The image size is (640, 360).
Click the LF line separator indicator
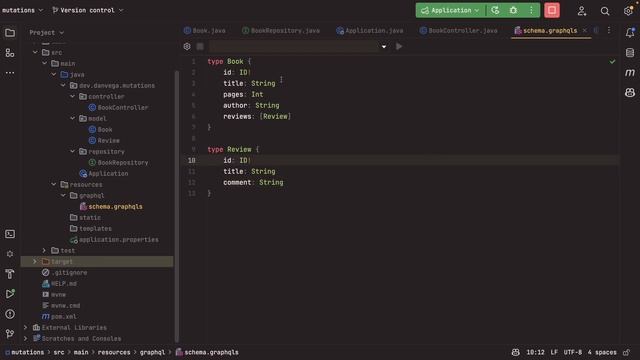pyautogui.click(x=554, y=352)
